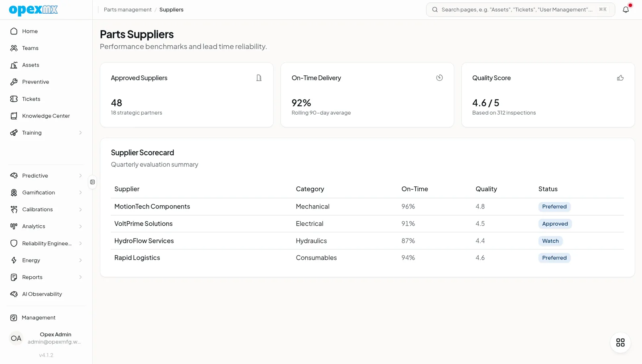Click the Teams people icon

coord(14,48)
